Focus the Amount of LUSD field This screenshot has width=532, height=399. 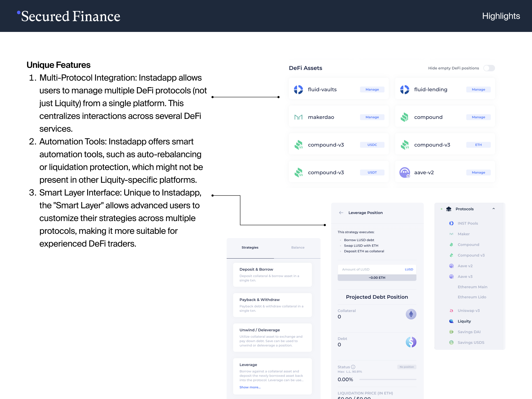(377, 269)
